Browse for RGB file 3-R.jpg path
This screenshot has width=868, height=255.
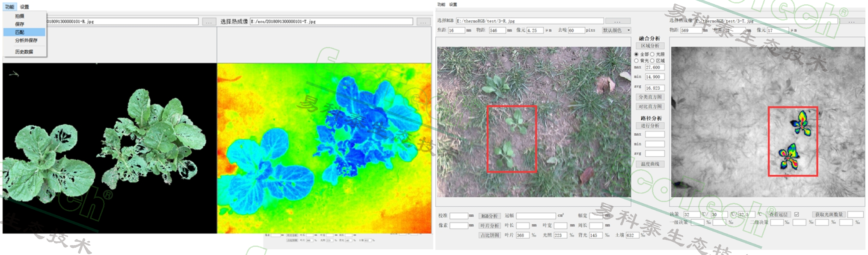point(617,21)
